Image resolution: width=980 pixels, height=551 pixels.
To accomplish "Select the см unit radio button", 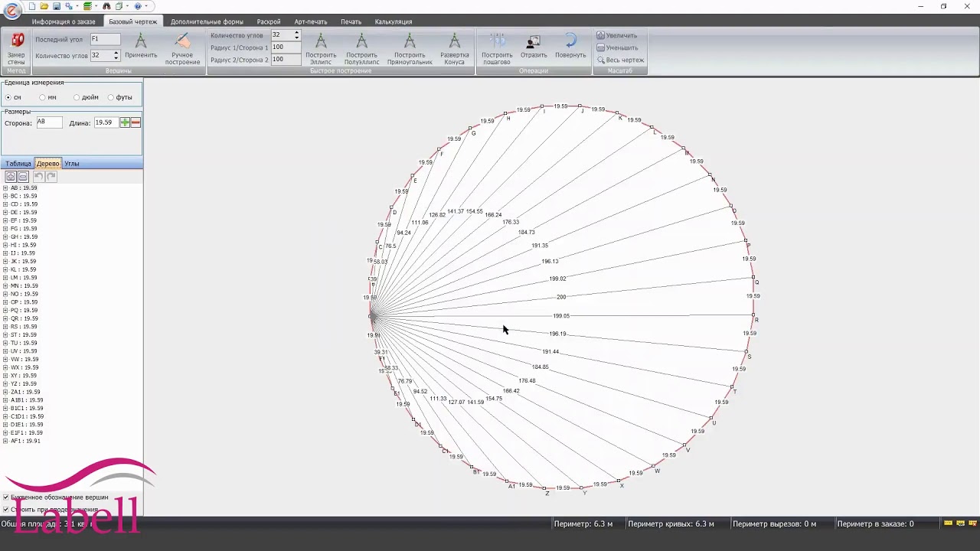I will [x=8, y=97].
